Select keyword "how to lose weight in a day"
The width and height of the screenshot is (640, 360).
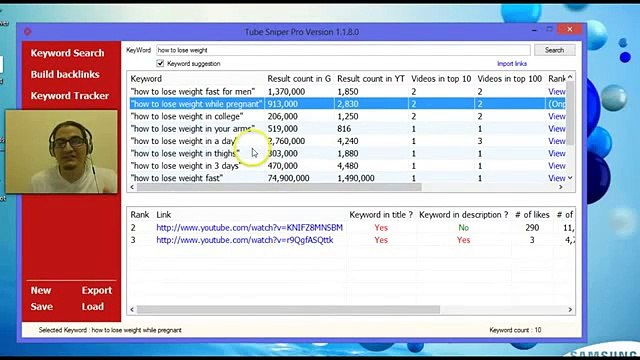pos(183,141)
